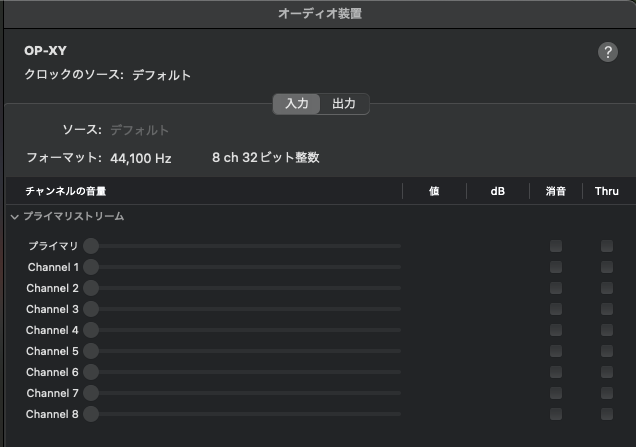Click the オーディオ装置 window title
The width and height of the screenshot is (636, 447).
(x=320, y=13)
